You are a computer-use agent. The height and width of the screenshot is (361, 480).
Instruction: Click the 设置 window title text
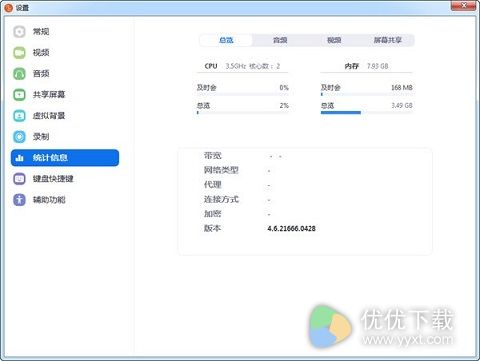point(22,8)
